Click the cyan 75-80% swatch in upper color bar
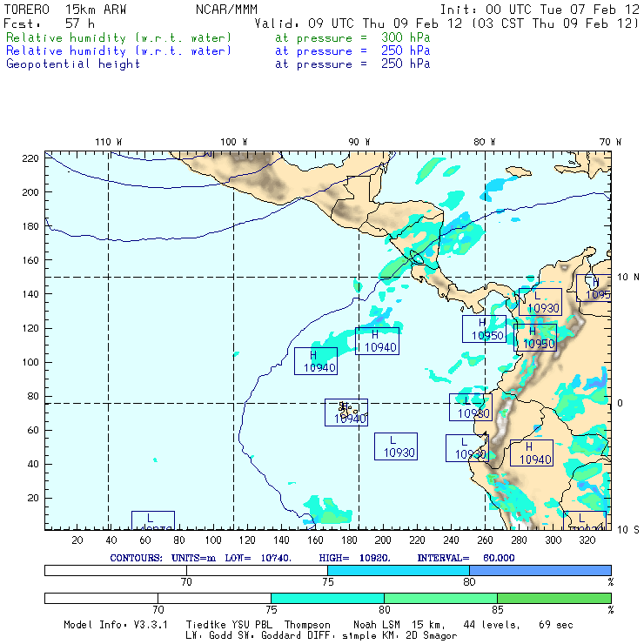 tap(399, 570)
